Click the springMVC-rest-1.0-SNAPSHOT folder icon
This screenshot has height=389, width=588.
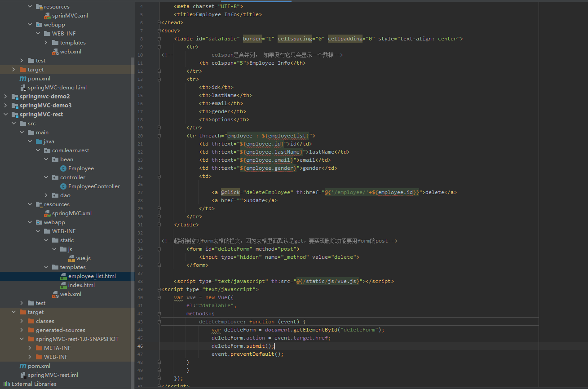click(31, 339)
